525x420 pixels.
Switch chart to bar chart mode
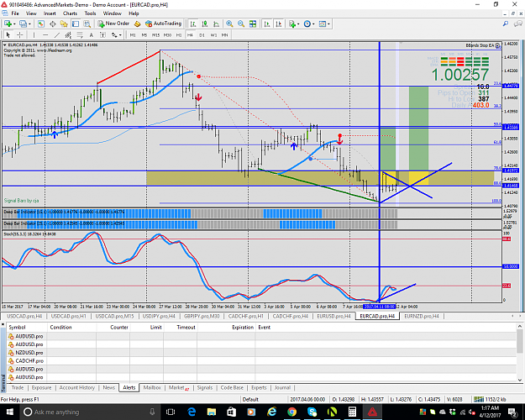(193, 24)
